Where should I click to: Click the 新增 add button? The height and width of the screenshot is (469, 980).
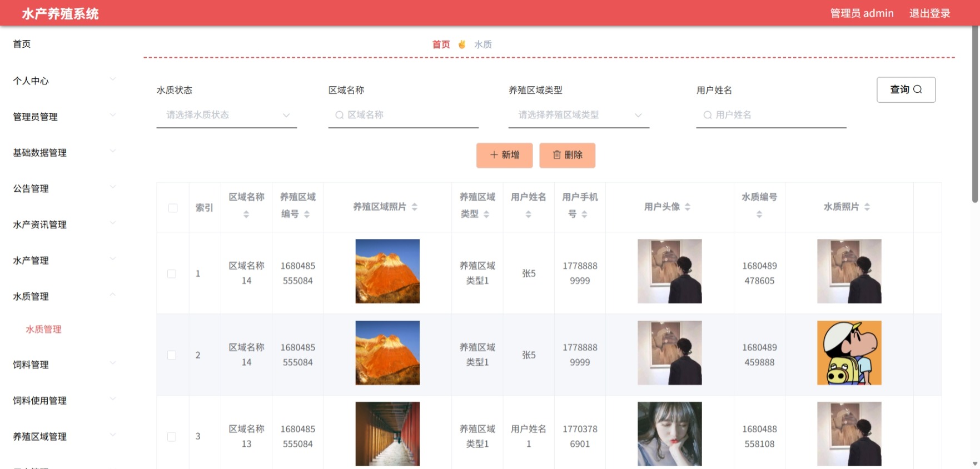[x=505, y=155]
